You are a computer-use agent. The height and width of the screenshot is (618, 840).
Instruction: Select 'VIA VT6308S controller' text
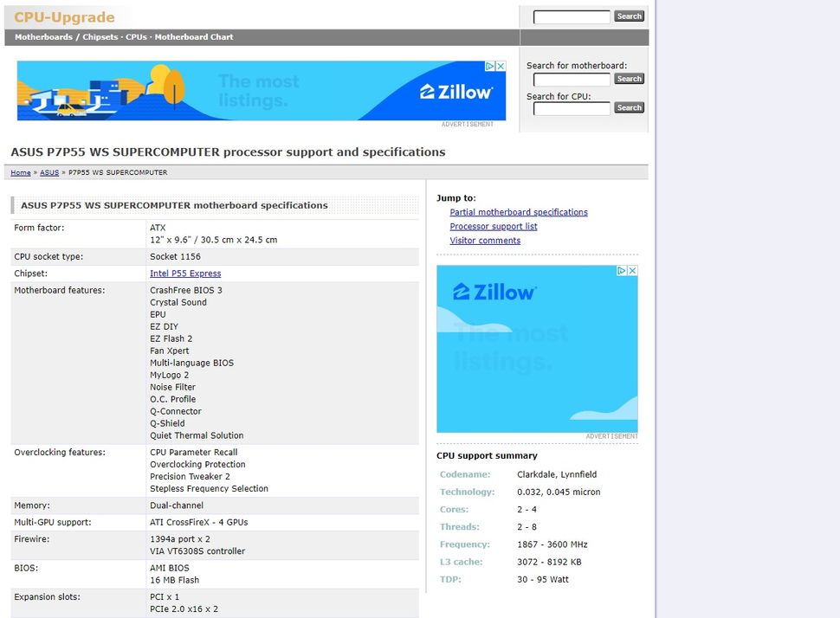197,551
